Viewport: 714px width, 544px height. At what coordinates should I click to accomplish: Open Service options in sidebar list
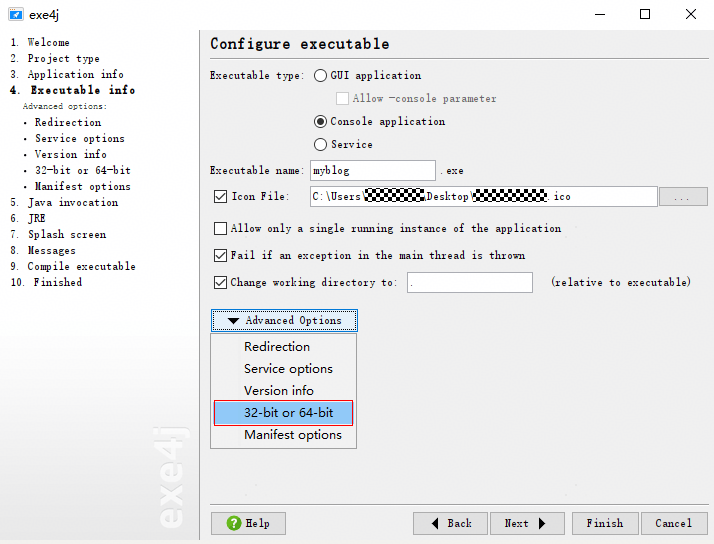[x=80, y=138]
